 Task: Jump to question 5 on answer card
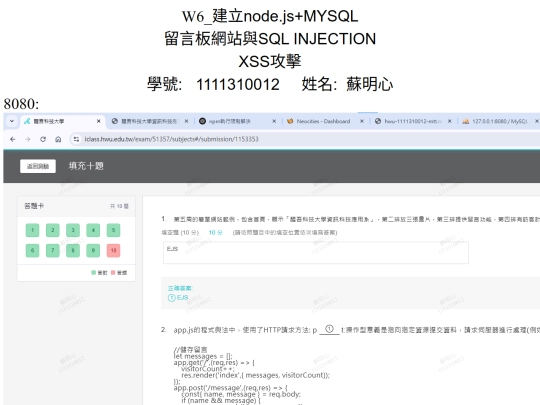click(113, 230)
